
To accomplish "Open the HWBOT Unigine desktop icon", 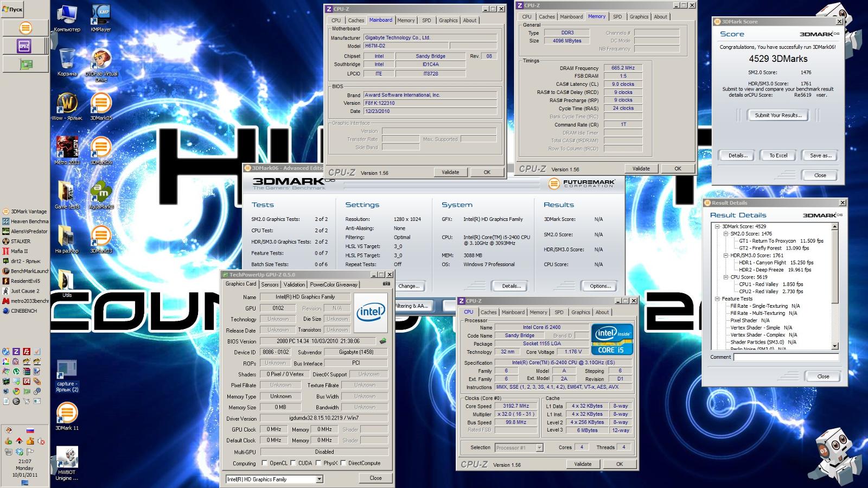I will [x=67, y=464].
